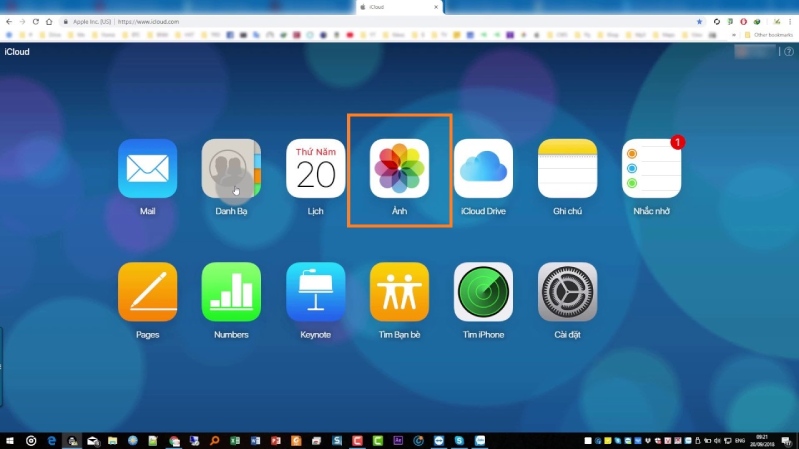Open Skype from the taskbar
The image size is (799, 449).
point(459,441)
